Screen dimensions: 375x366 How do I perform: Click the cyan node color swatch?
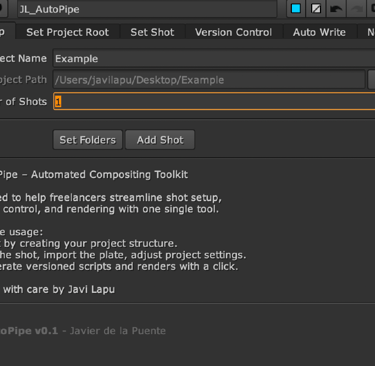coord(296,9)
